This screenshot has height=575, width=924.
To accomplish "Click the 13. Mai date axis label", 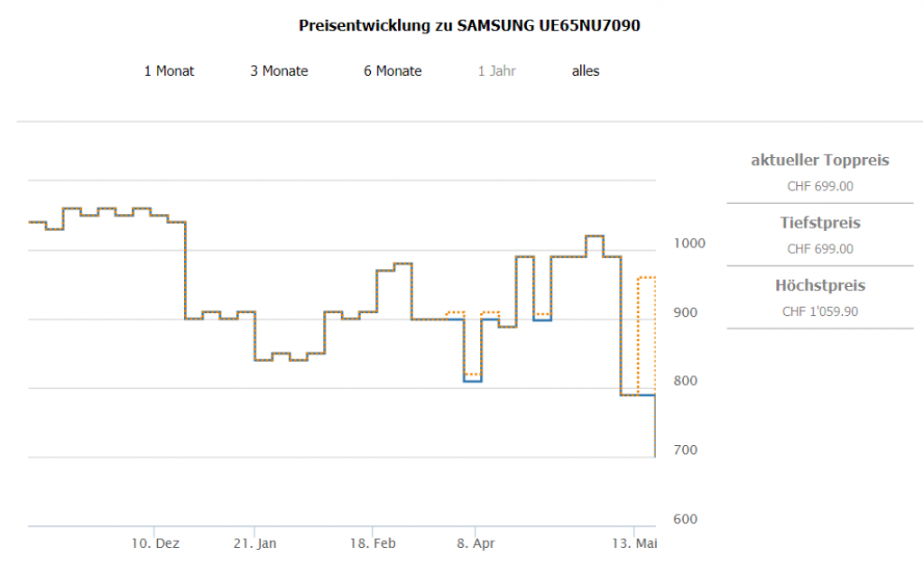I will click(x=634, y=544).
